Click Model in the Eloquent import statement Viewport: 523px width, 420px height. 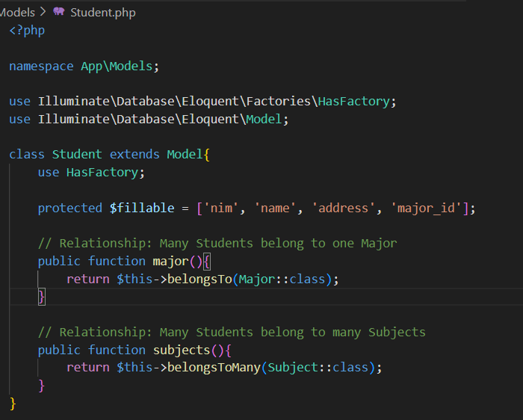[x=265, y=119]
